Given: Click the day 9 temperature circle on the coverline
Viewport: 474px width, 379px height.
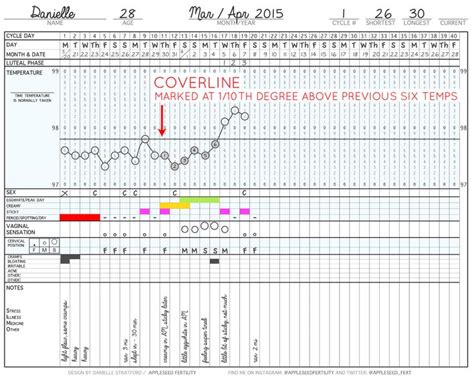Looking at the screenshot, I should (x=145, y=139).
